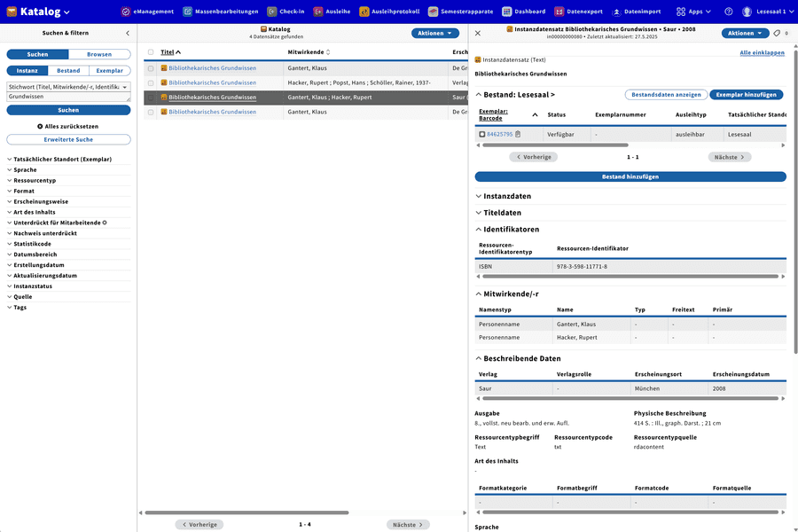Screen dimensions: 798x532
Task: Open the Aktionen dropdown in the details panel
Action: (x=743, y=34)
